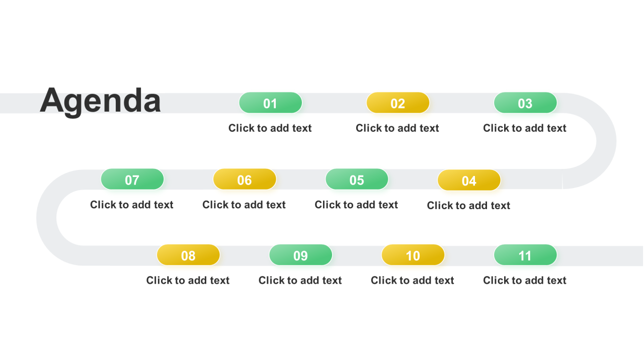Select the yellow 06 agenda pill
The width and height of the screenshot is (644, 362).
[x=245, y=179]
